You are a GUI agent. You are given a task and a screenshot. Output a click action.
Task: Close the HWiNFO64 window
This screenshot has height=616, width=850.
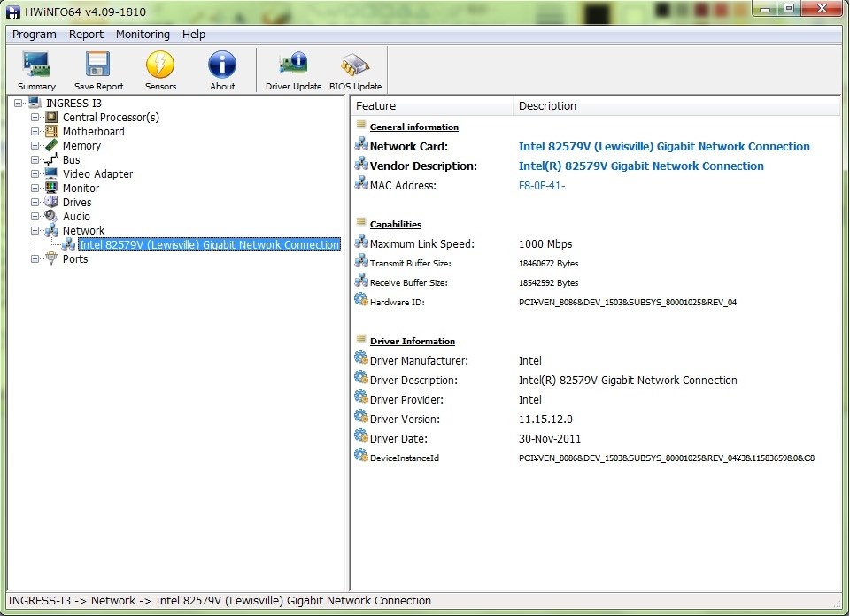point(822,9)
